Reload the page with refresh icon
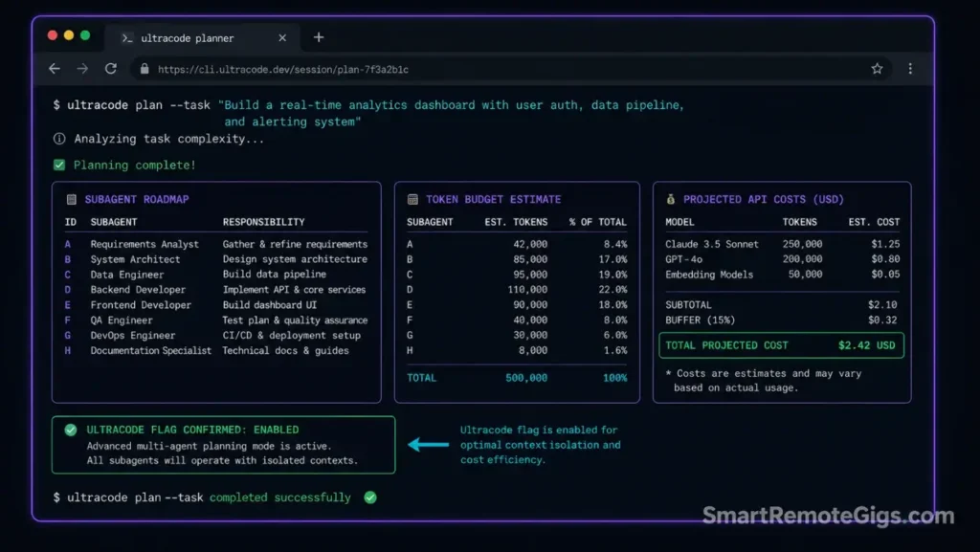The image size is (980, 552). click(x=111, y=69)
